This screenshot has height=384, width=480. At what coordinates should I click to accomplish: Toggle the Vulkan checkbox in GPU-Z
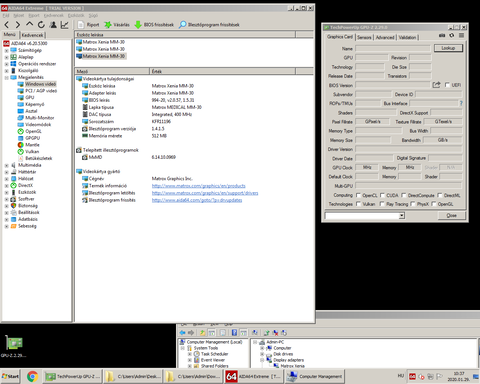click(x=358, y=204)
